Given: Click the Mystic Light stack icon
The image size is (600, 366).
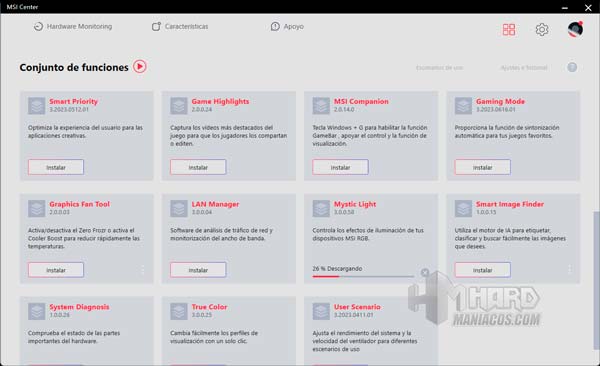Looking at the screenshot, I should click(321, 209).
